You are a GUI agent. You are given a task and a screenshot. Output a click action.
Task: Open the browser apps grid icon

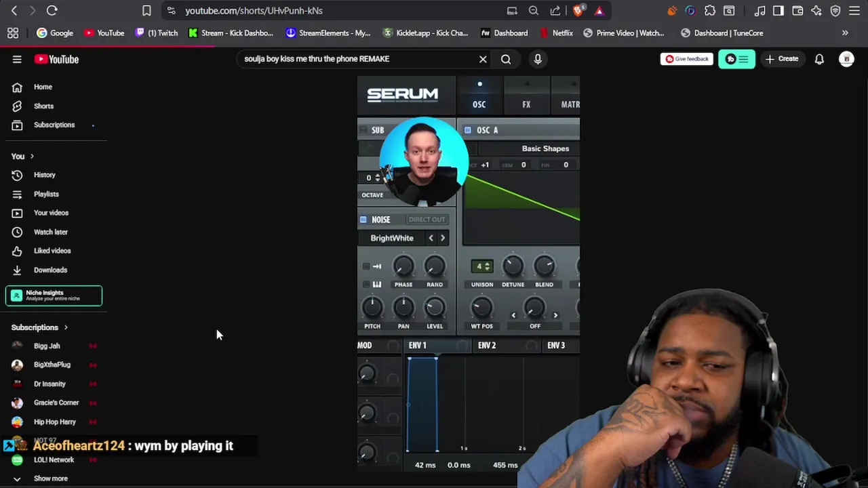coord(13,33)
